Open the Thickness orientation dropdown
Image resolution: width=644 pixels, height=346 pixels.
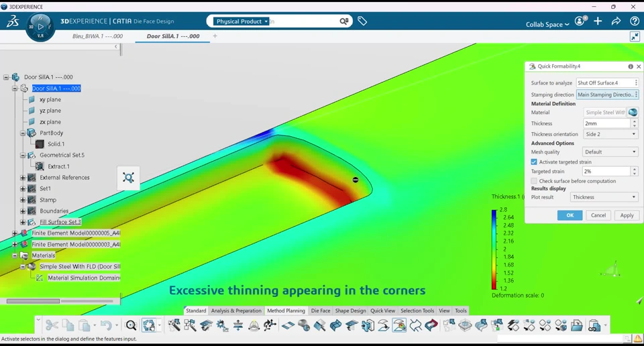tap(610, 134)
